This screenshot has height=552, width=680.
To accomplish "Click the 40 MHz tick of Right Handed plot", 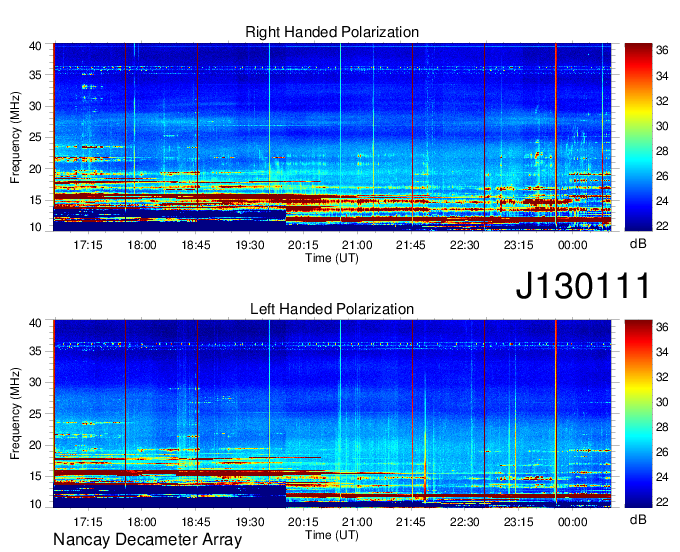I will tap(35, 46).
